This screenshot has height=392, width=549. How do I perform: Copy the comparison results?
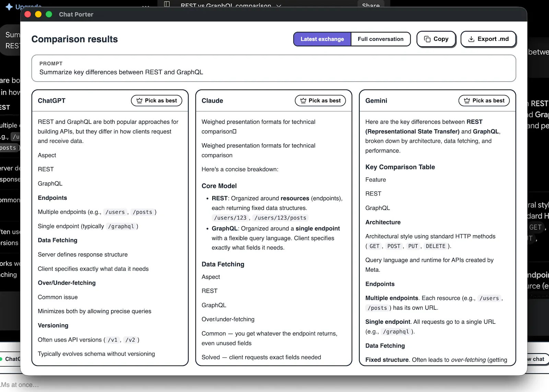(x=436, y=39)
